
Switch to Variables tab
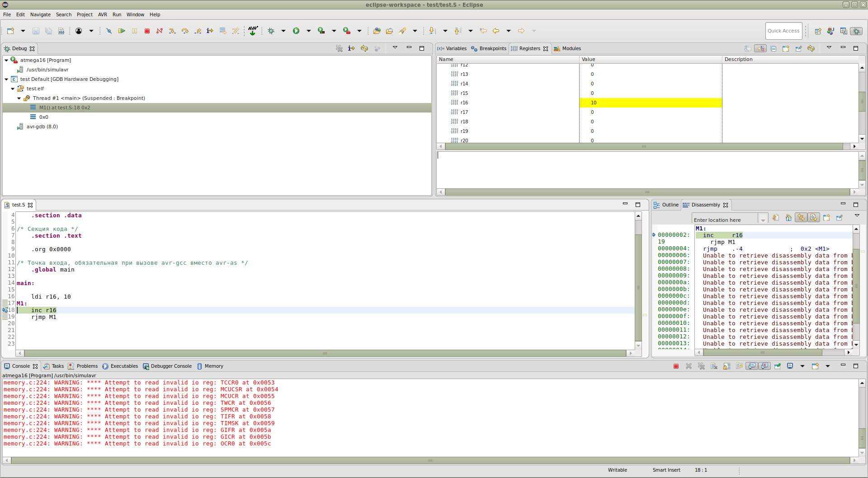452,48
